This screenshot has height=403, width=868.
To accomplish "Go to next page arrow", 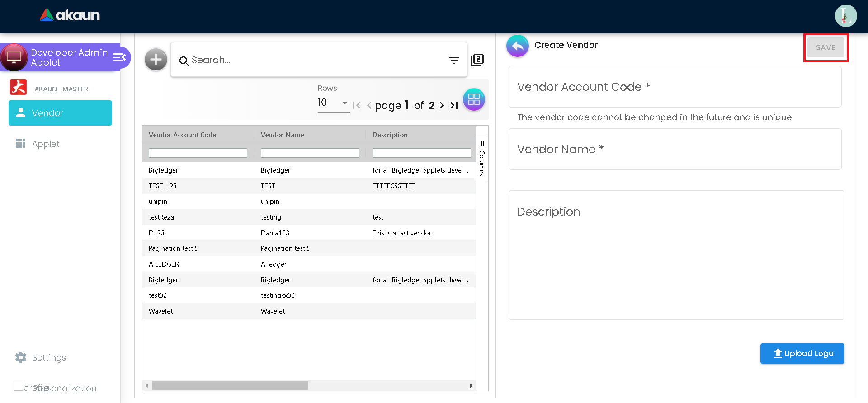I will (442, 105).
